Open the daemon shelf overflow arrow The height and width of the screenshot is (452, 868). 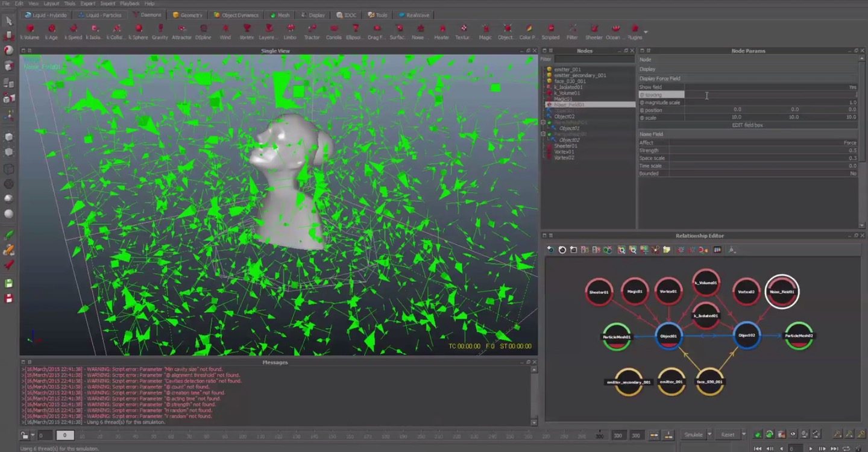pyautogui.click(x=646, y=31)
